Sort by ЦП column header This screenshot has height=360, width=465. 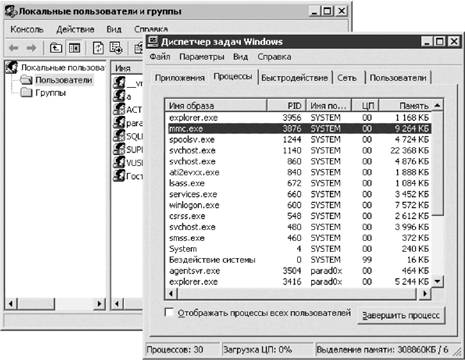click(365, 106)
